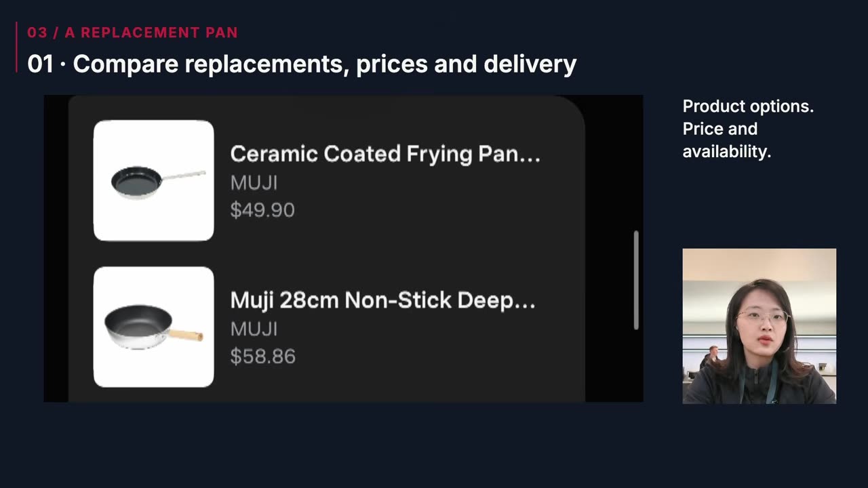The height and width of the screenshot is (488, 868).
Task: Select the 'Price and availability' caption text
Action: point(727,140)
